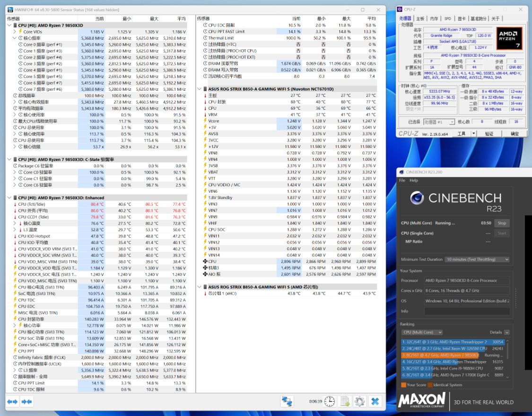The image size is (532, 416).
Task: Switch to the 内存 tab in CPU-Z
Action: (x=434, y=18)
